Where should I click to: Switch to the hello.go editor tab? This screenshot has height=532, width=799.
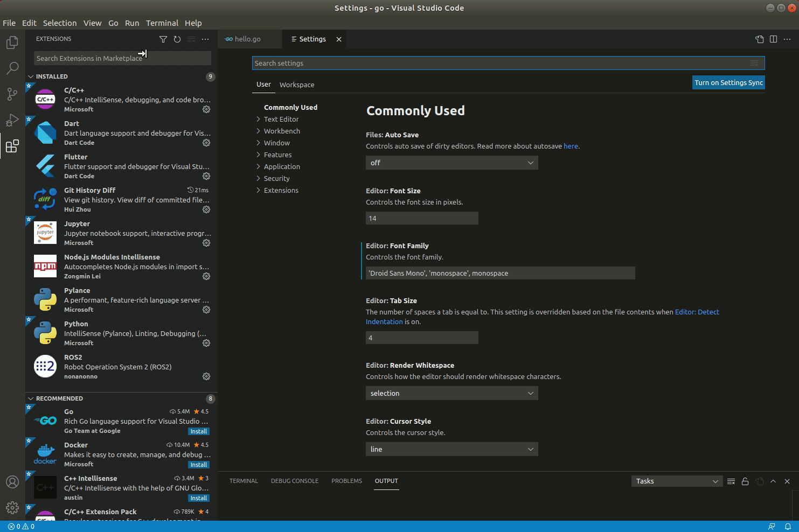pos(249,39)
